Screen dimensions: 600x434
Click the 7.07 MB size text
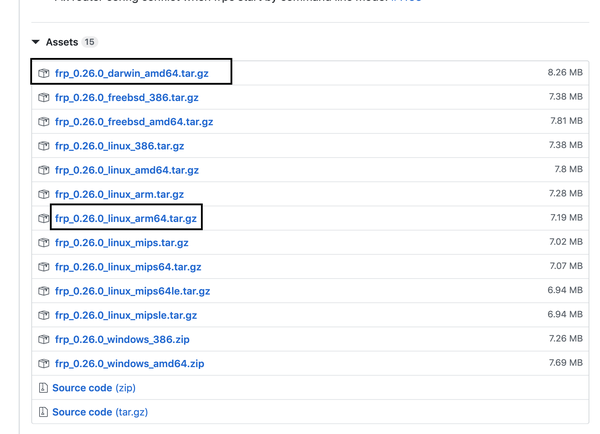click(x=566, y=266)
